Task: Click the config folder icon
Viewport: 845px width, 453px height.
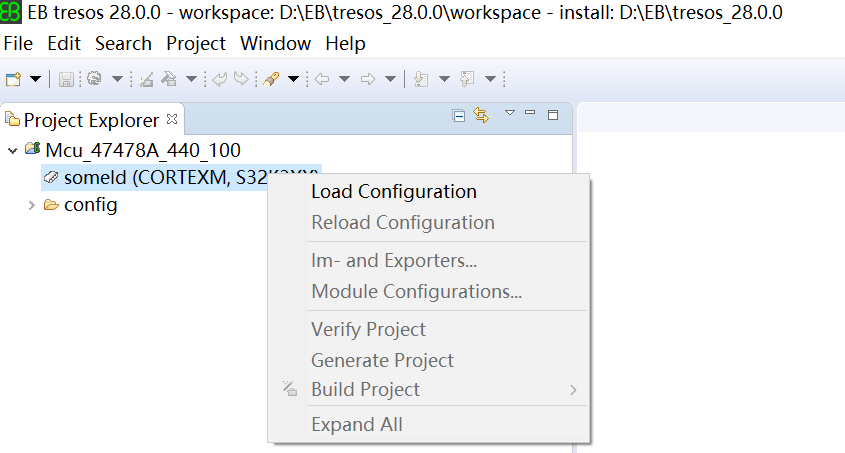Action: point(51,205)
